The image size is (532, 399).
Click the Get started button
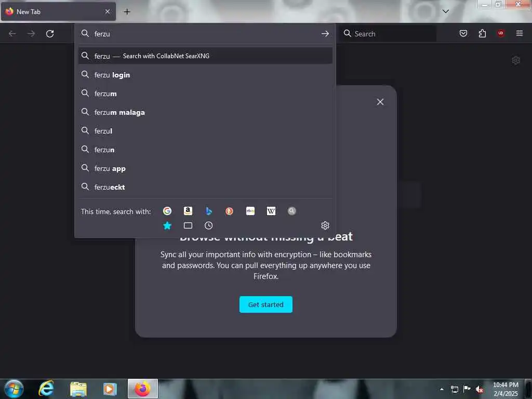pyautogui.click(x=266, y=304)
